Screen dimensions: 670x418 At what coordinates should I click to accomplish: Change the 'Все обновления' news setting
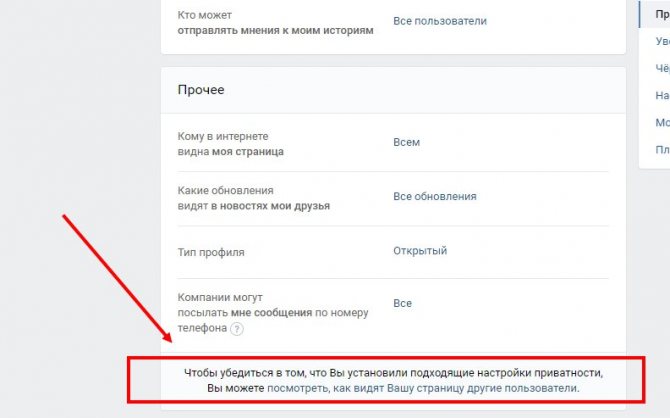click(434, 196)
